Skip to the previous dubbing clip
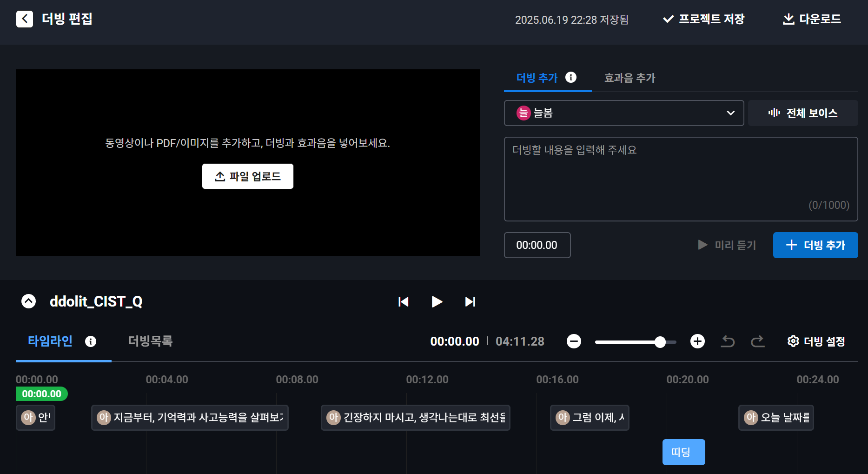868x474 pixels. (404, 302)
